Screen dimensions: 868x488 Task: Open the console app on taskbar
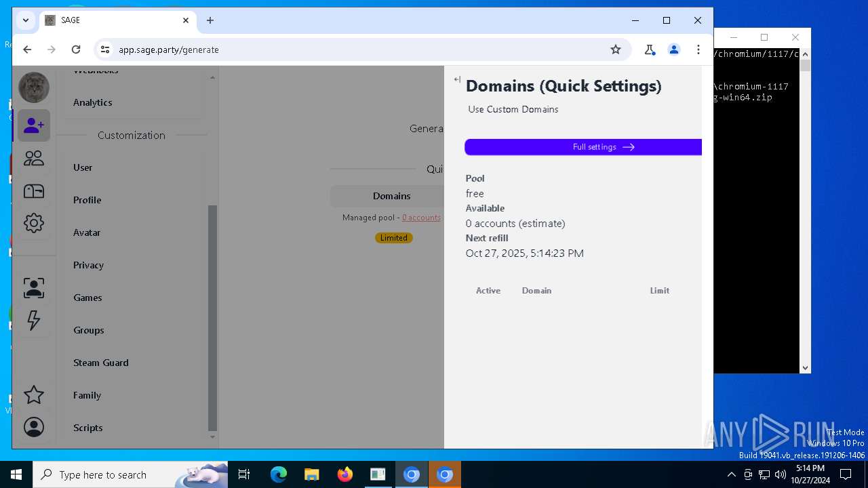tap(378, 474)
